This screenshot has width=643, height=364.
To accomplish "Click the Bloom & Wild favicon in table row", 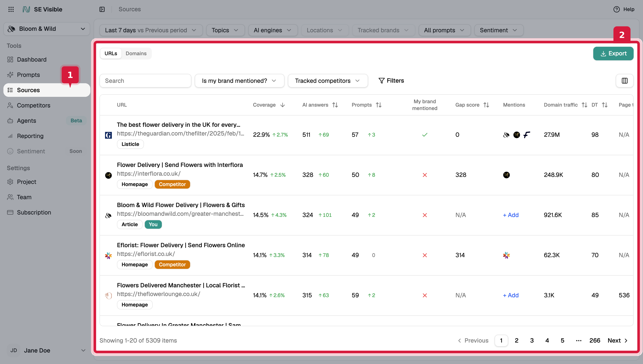I will pyautogui.click(x=108, y=216).
